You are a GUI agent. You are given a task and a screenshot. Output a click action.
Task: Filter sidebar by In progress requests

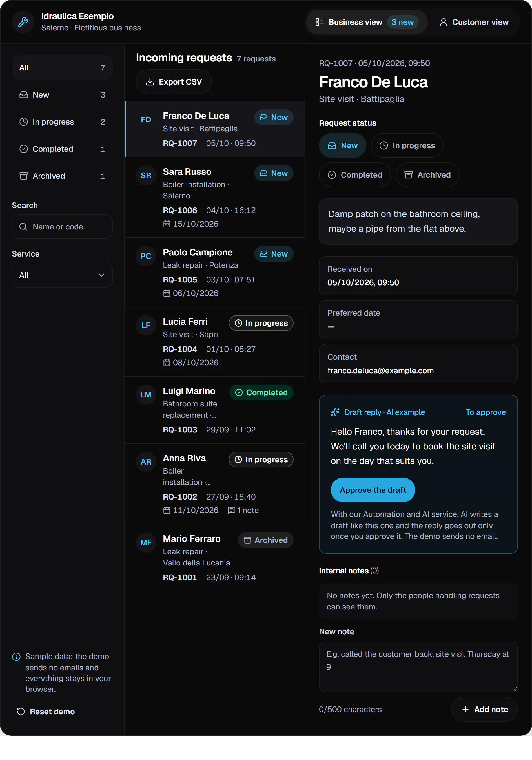pyautogui.click(x=62, y=122)
